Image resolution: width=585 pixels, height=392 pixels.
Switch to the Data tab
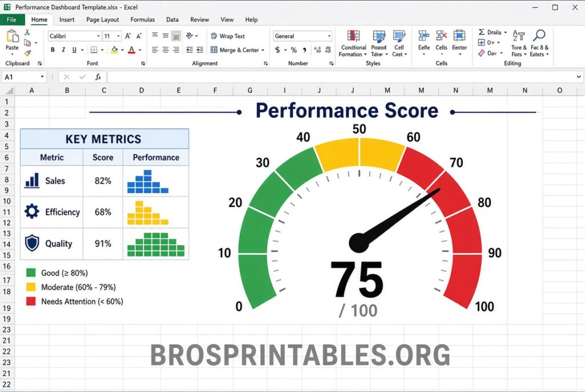click(x=173, y=20)
